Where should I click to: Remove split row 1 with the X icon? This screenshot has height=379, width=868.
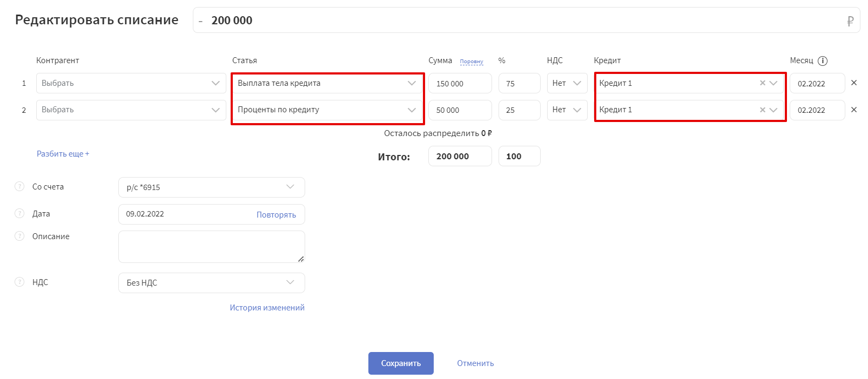click(854, 83)
